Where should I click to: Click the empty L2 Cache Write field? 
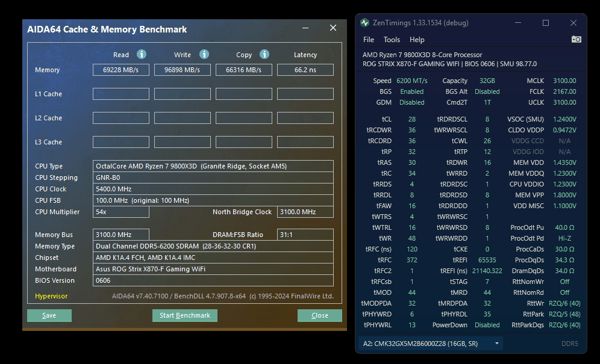(183, 118)
